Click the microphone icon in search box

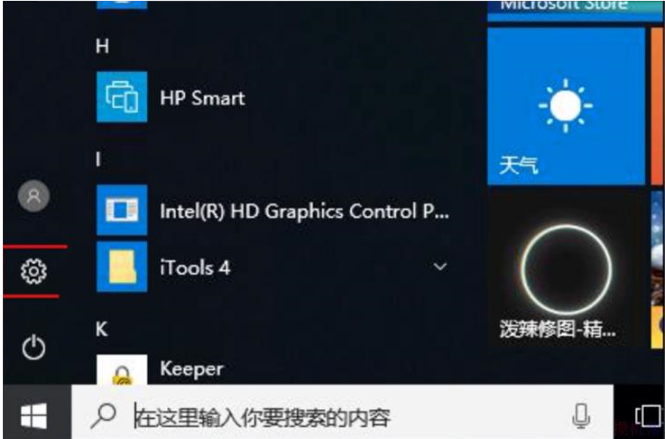tap(579, 415)
